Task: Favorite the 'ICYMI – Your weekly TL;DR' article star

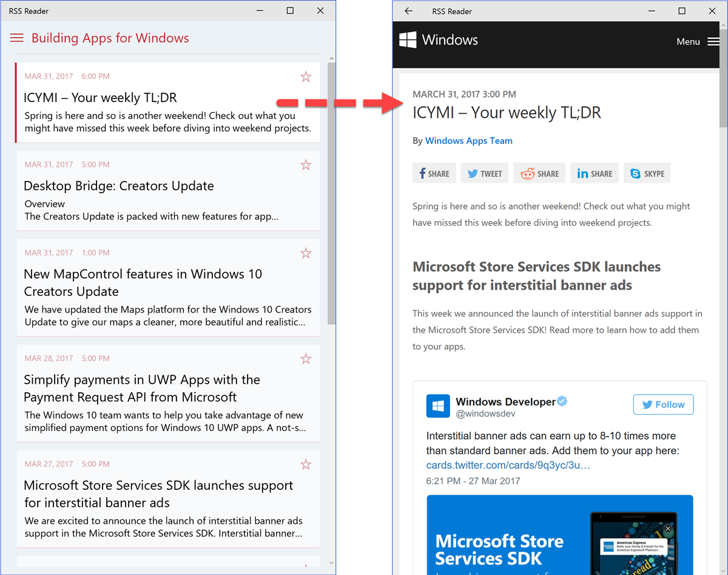Action: [306, 77]
